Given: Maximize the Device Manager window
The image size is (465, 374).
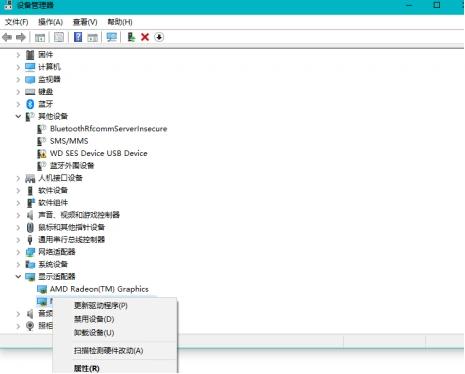Looking at the screenshot, I should 437,5.
